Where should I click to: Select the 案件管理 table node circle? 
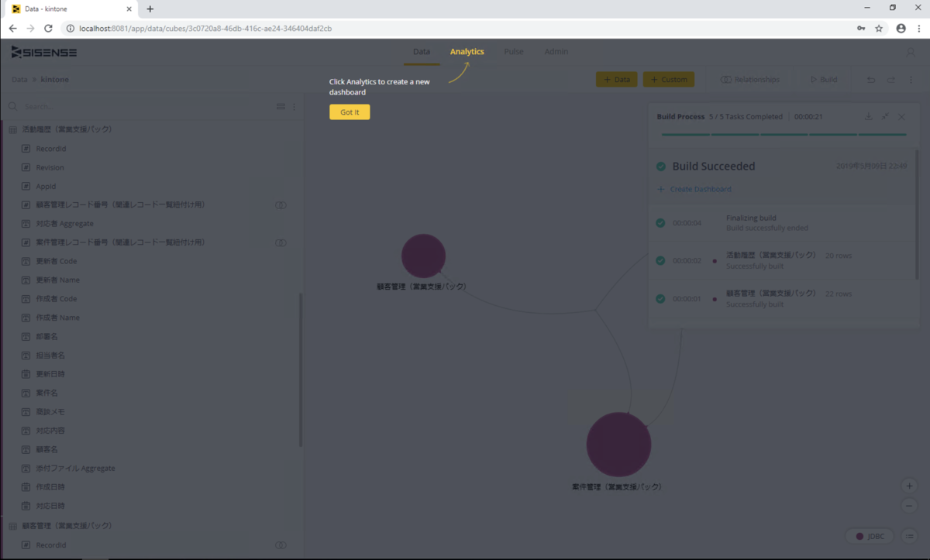(618, 445)
